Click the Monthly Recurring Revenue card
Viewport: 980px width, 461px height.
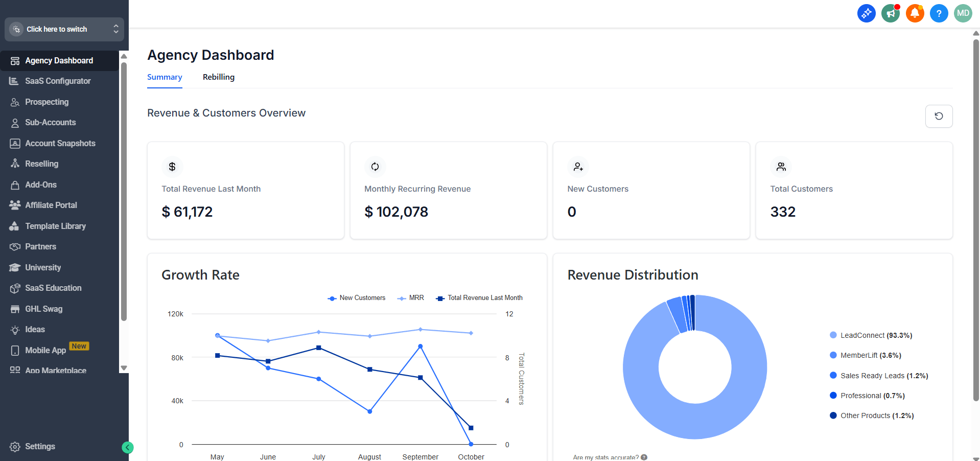point(449,190)
